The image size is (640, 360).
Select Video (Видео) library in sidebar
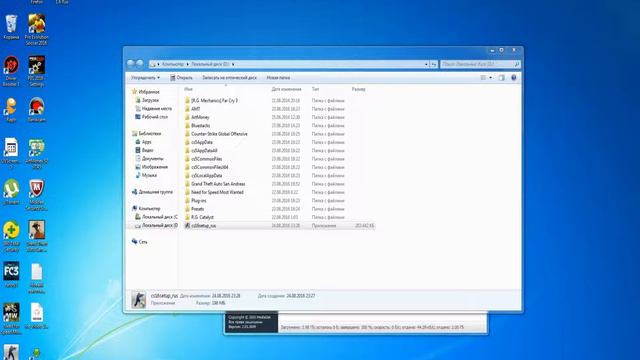tap(147, 150)
